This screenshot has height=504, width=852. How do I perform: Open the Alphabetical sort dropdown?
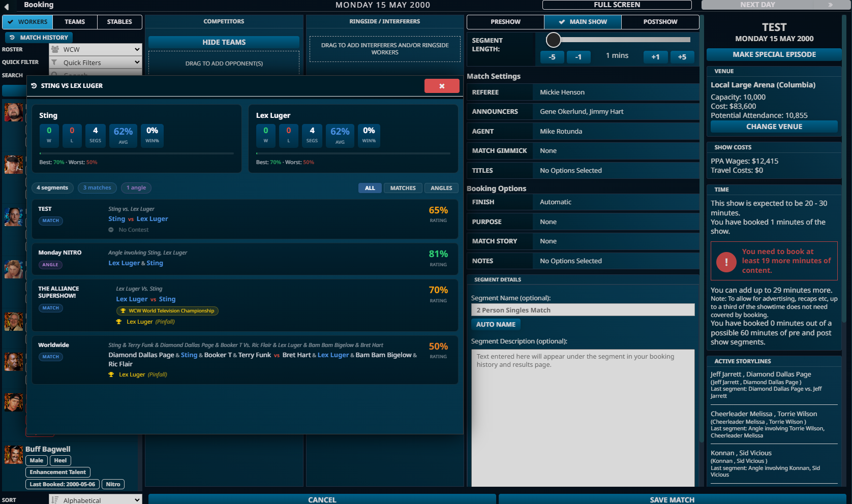tap(96, 500)
